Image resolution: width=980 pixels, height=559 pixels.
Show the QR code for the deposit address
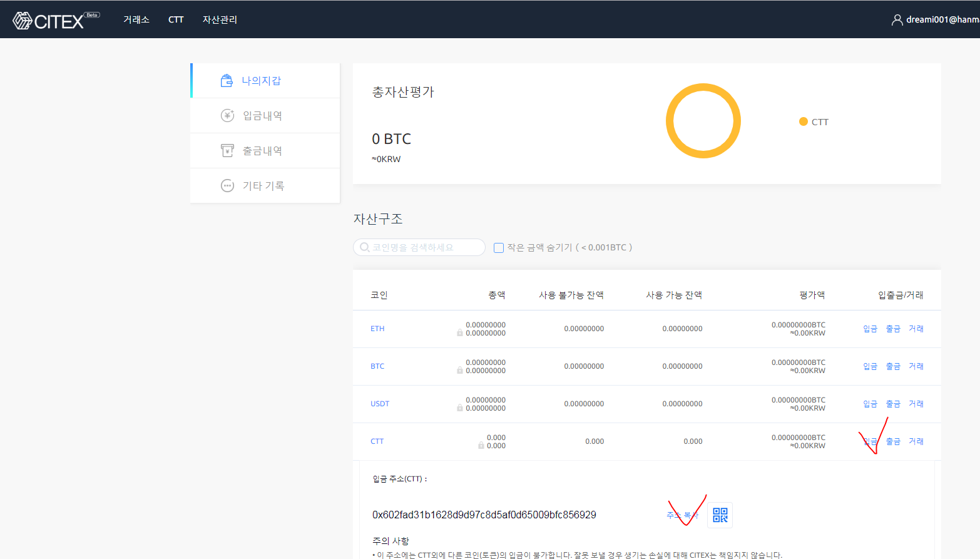pyautogui.click(x=720, y=515)
